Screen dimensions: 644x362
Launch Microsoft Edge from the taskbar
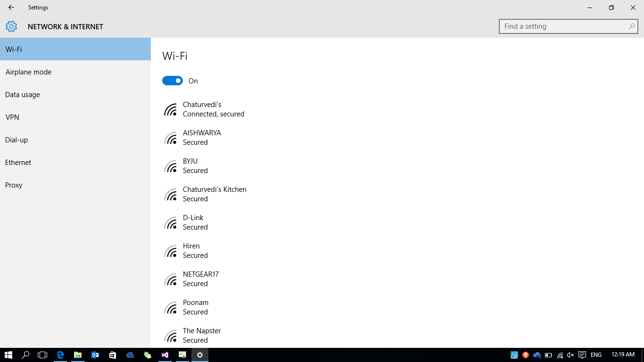point(60,355)
